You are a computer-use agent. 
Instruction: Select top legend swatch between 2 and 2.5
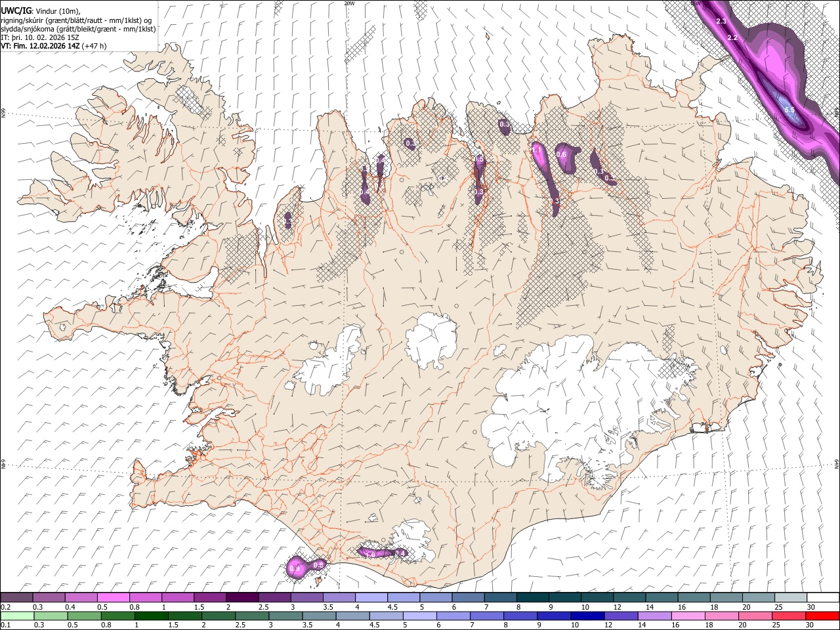[242, 597]
